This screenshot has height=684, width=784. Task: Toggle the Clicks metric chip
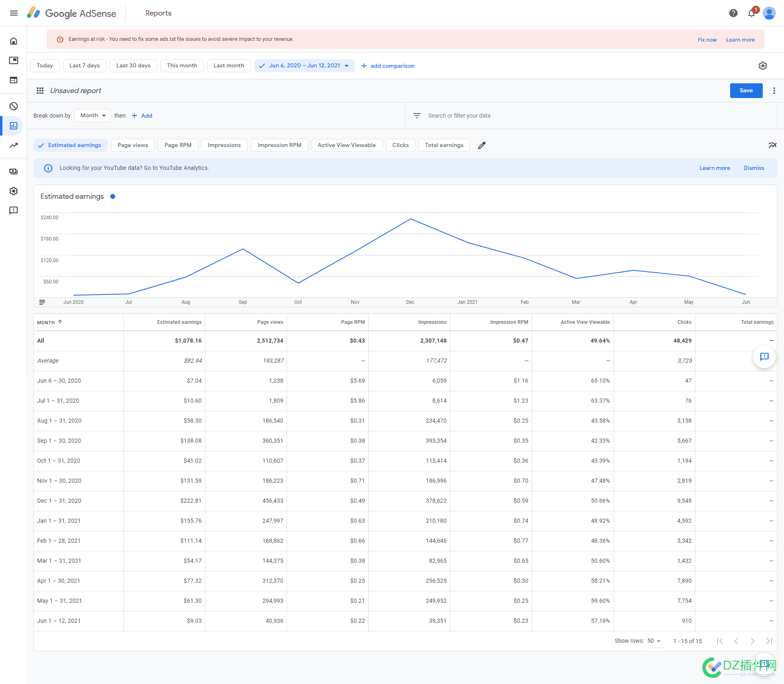click(401, 145)
